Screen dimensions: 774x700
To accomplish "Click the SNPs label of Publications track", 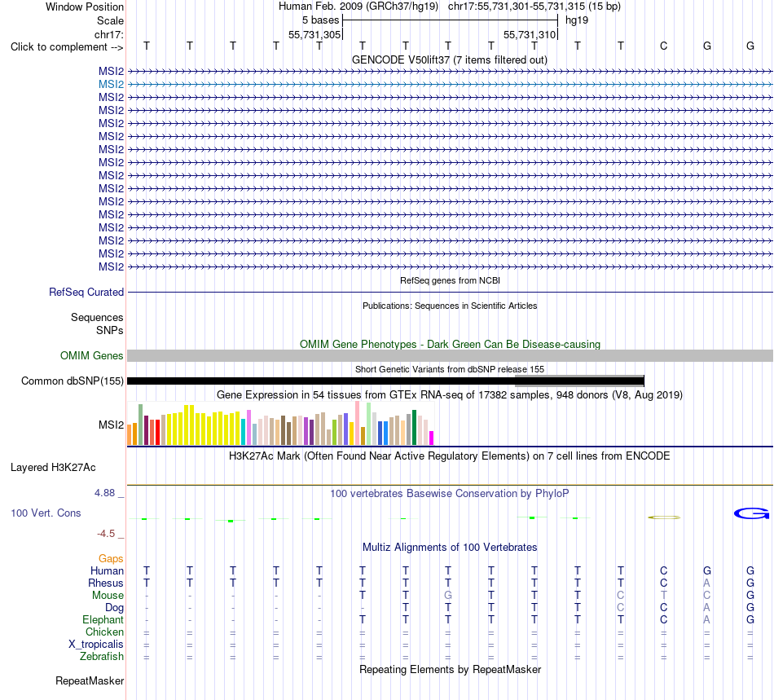I will pos(110,330).
